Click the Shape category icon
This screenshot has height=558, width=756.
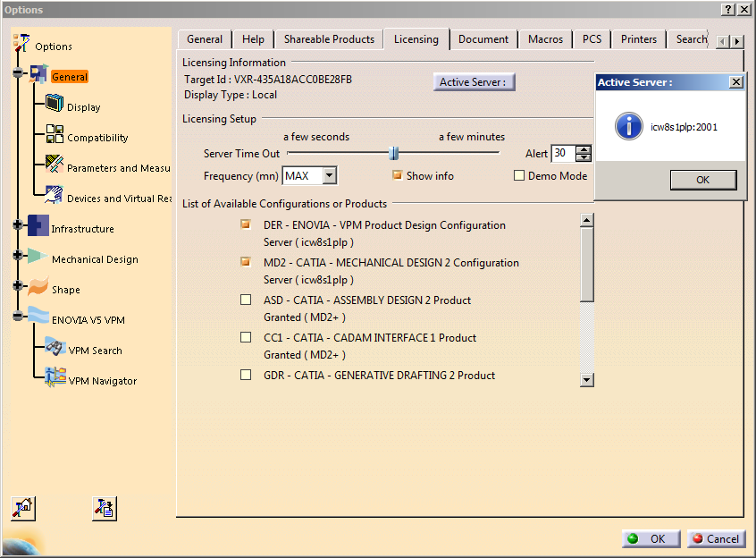click(x=38, y=288)
